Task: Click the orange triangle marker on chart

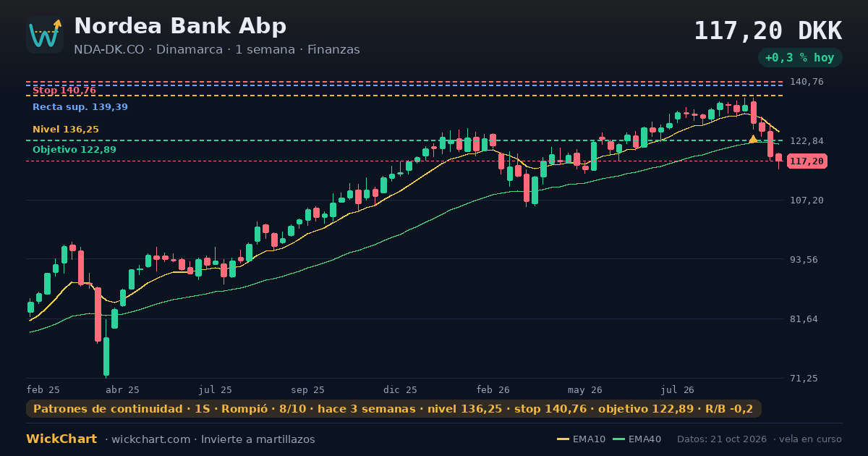Action: click(x=753, y=138)
